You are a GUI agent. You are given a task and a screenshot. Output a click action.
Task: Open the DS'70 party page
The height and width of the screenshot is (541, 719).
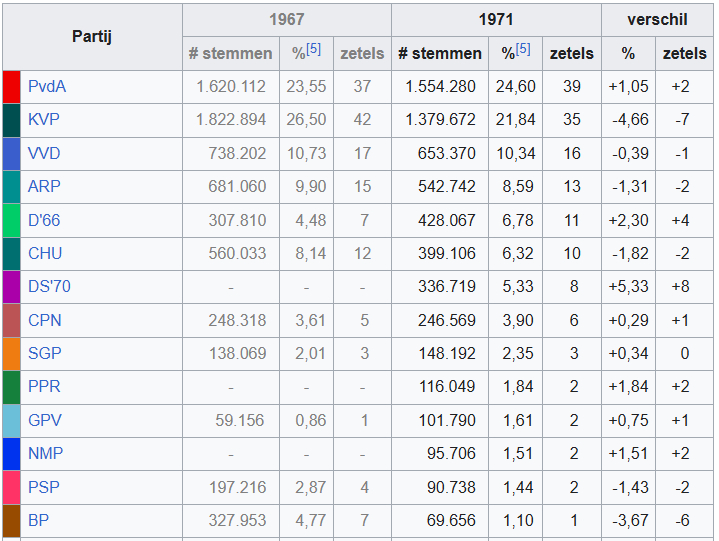49,287
